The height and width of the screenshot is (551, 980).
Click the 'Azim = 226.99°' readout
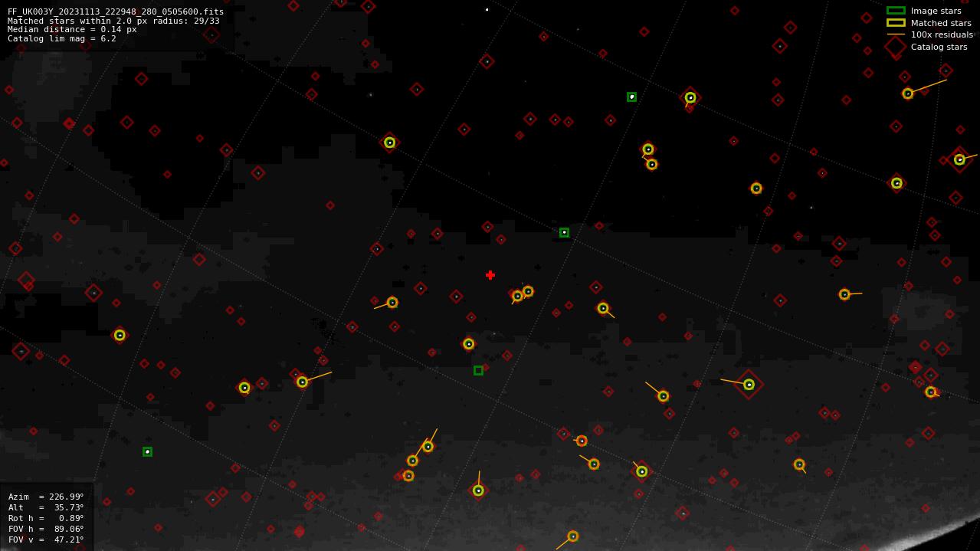pos(46,497)
